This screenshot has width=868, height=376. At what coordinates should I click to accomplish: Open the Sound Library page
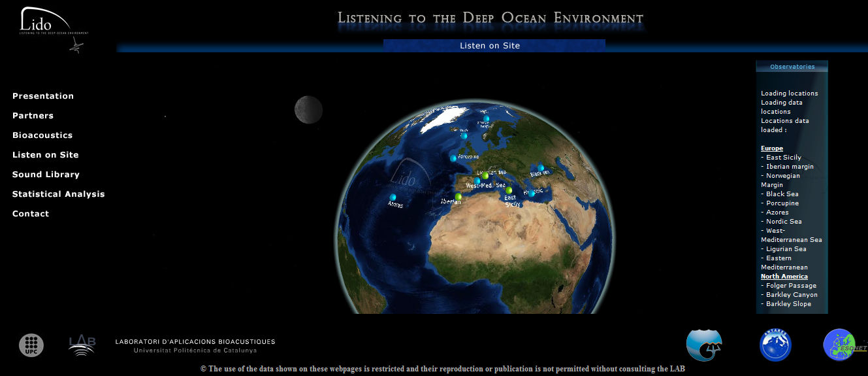pyautogui.click(x=46, y=175)
